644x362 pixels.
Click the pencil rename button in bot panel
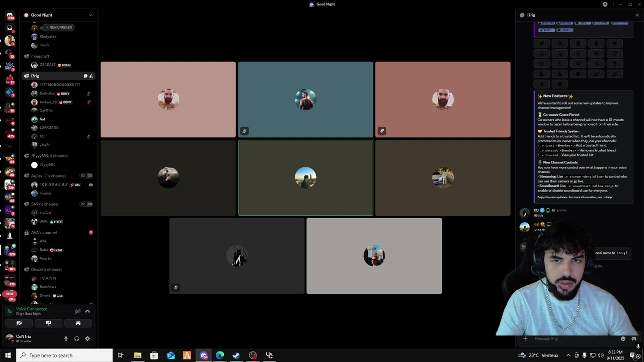(542, 43)
